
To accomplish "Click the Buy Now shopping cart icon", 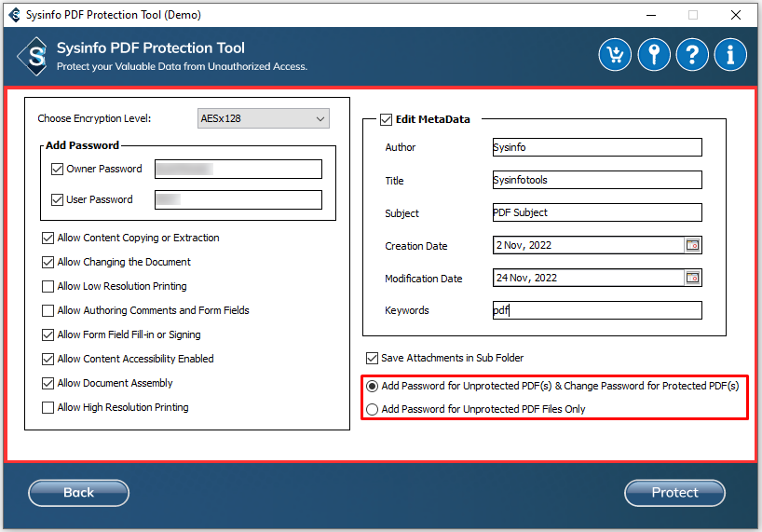I will tap(615, 55).
